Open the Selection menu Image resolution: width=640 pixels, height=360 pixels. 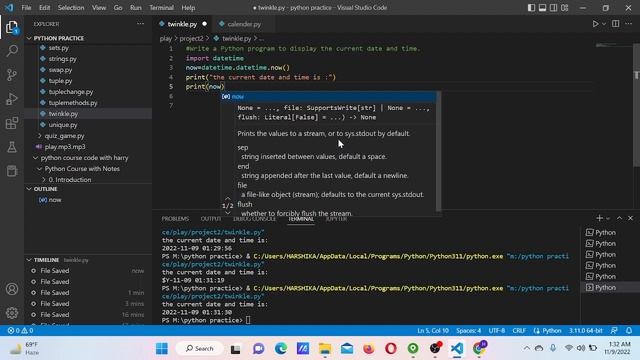point(71,8)
